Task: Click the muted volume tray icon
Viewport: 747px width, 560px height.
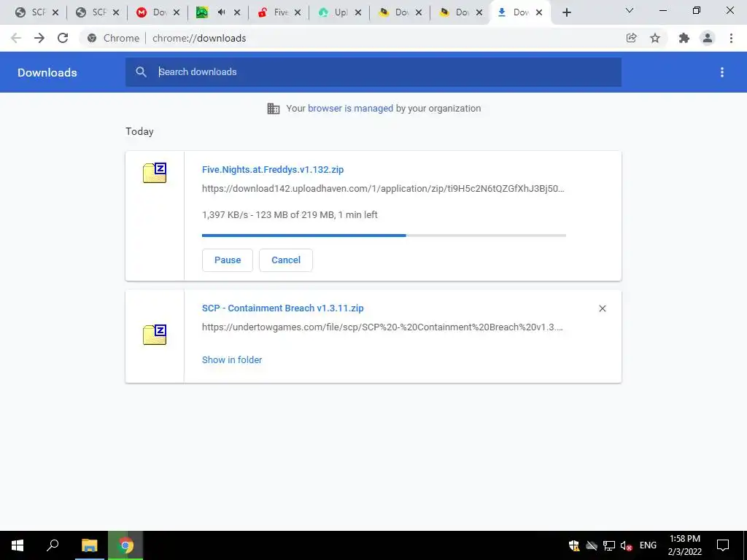Action: click(x=626, y=545)
